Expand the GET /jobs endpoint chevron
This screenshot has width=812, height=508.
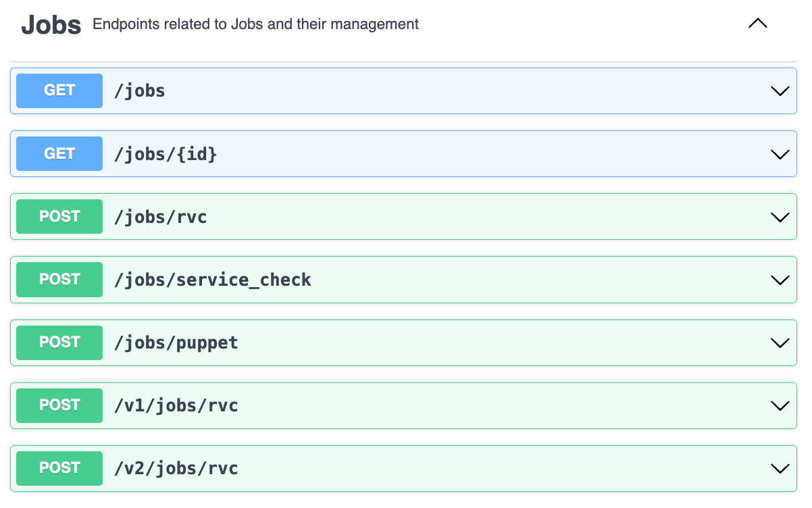(x=780, y=91)
